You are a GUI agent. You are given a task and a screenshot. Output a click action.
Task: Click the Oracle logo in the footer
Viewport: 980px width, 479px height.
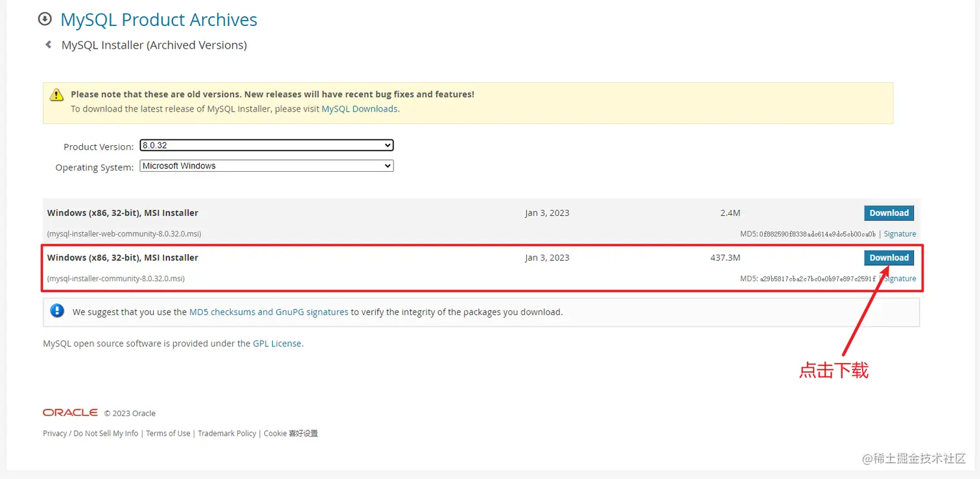[x=70, y=413]
